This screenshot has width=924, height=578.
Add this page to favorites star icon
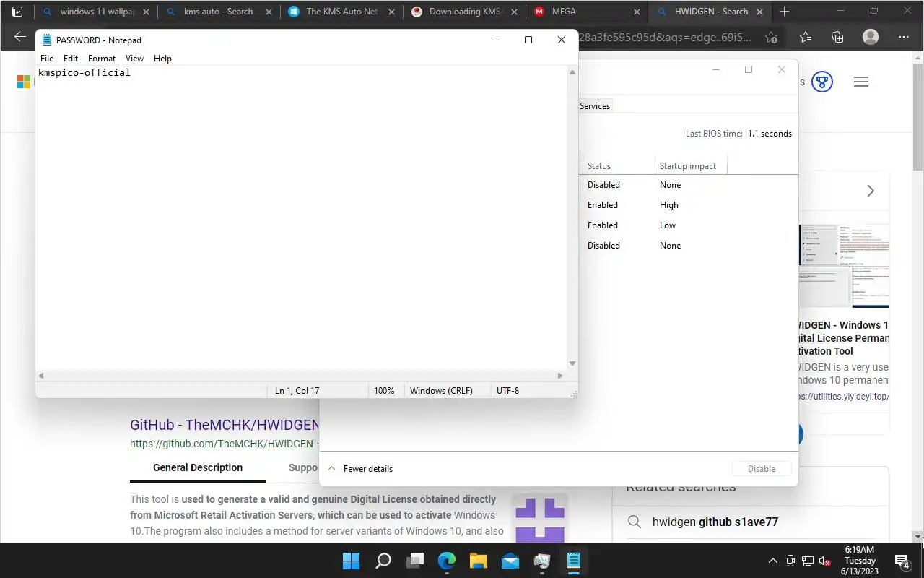[x=772, y=38]
